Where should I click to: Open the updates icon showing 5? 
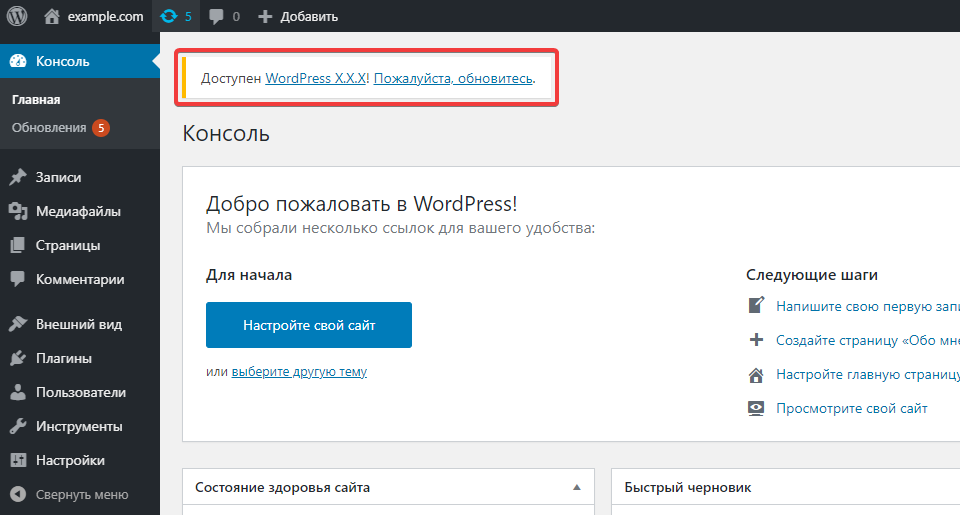168,17
